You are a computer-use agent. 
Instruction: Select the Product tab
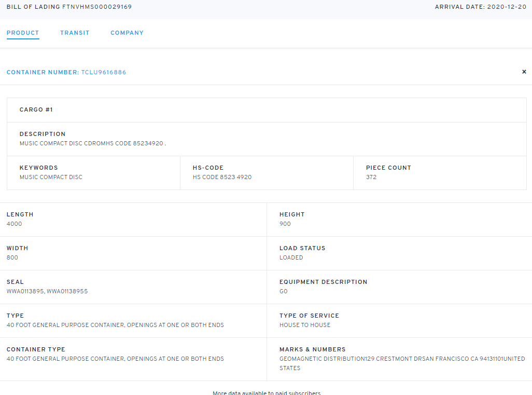click(x=23, y=33)
